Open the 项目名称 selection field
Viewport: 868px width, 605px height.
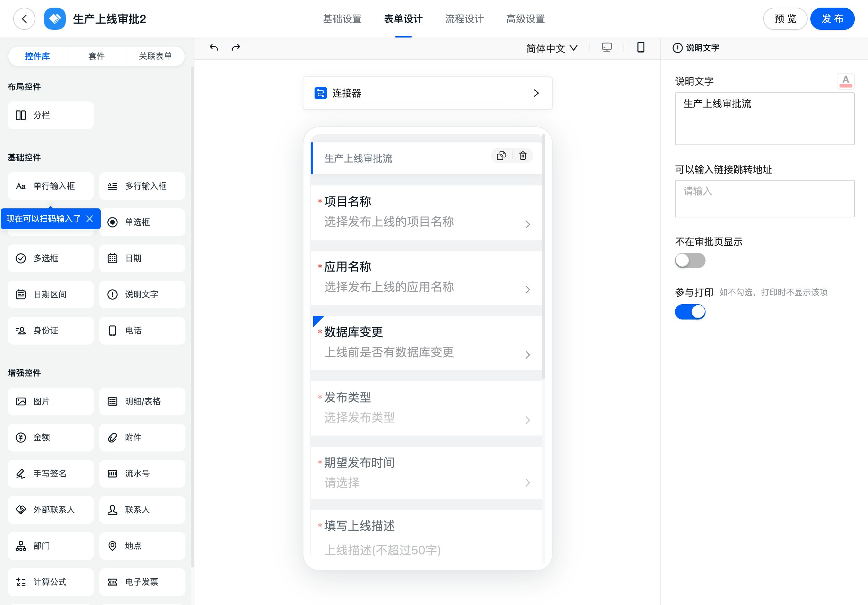[426, 213]
